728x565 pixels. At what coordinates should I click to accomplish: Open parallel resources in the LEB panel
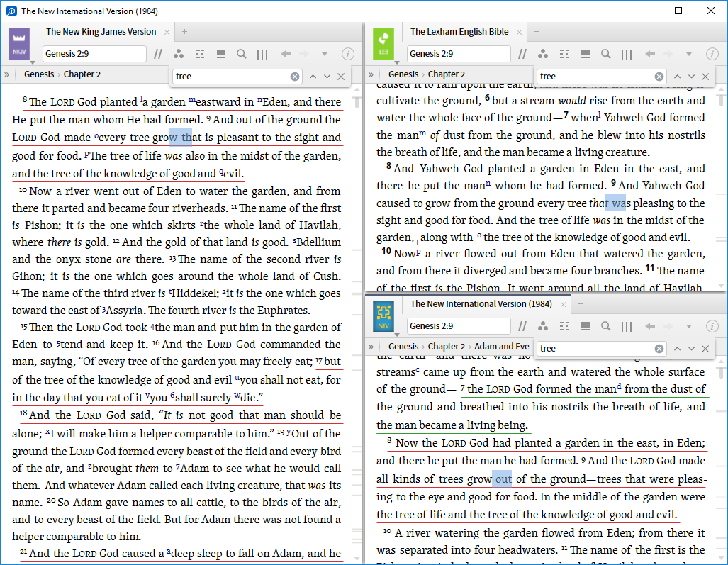[522, 54]
